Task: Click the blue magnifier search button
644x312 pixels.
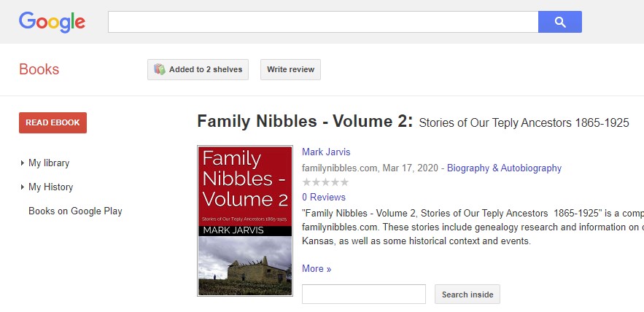Action: click(559, 22)
